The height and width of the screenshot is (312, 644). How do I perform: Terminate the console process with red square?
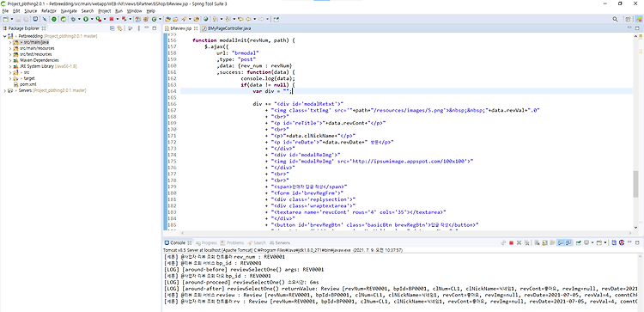coord(512,243)
